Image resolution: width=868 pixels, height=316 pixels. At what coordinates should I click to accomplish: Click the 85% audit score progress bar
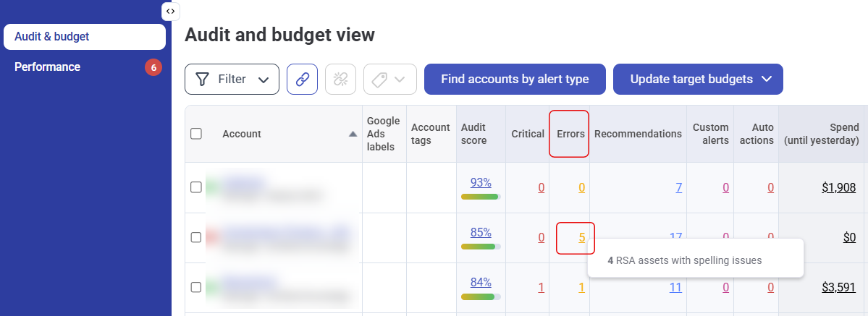pyautogui.click(x=481, y=247)
